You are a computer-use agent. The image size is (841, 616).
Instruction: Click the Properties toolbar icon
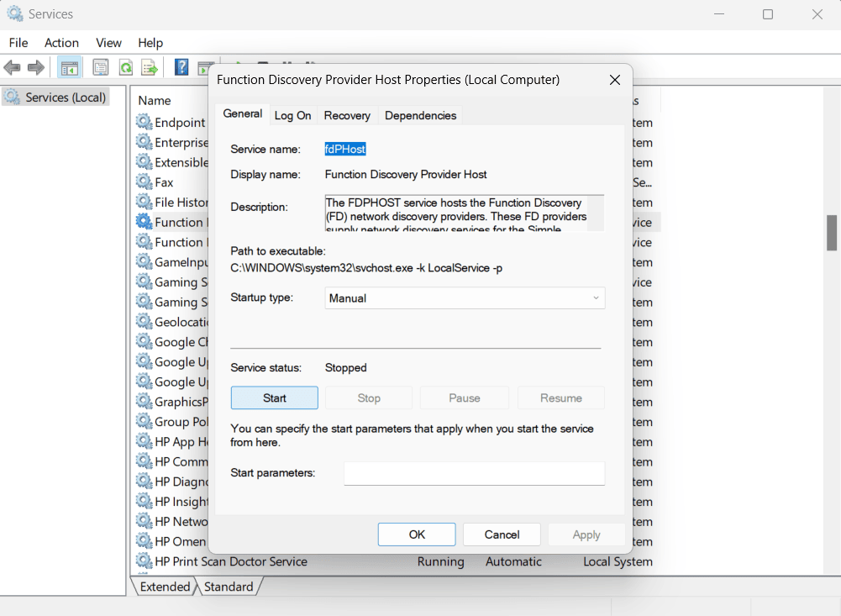click(100, 66)
